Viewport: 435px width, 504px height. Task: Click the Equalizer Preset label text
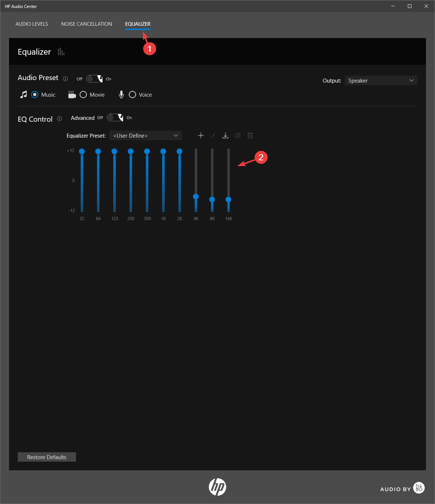[86, 136]
